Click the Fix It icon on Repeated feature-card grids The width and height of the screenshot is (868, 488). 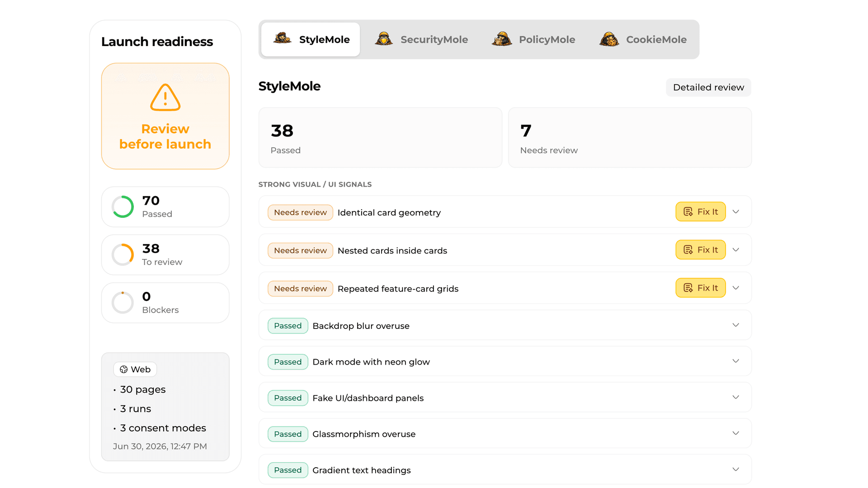click(x=688, y=288)
